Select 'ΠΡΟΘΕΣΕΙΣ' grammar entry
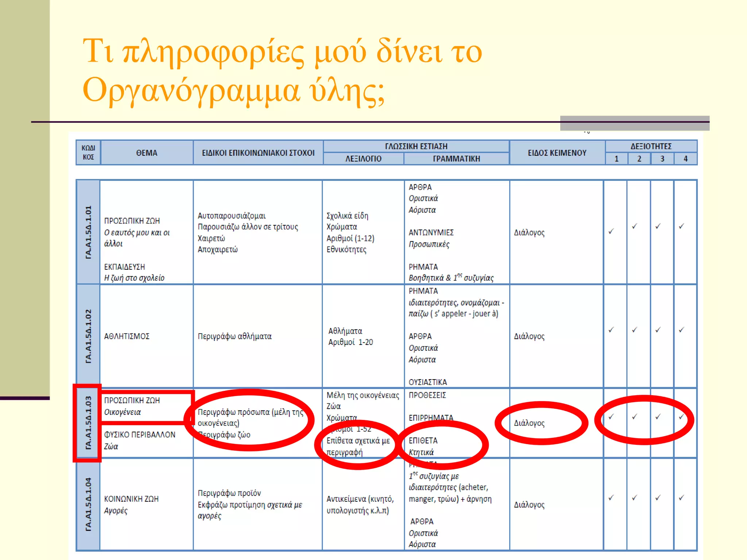The height and width of the screenshot is (560, 747). pyautogui.click(x=427, y=395)
